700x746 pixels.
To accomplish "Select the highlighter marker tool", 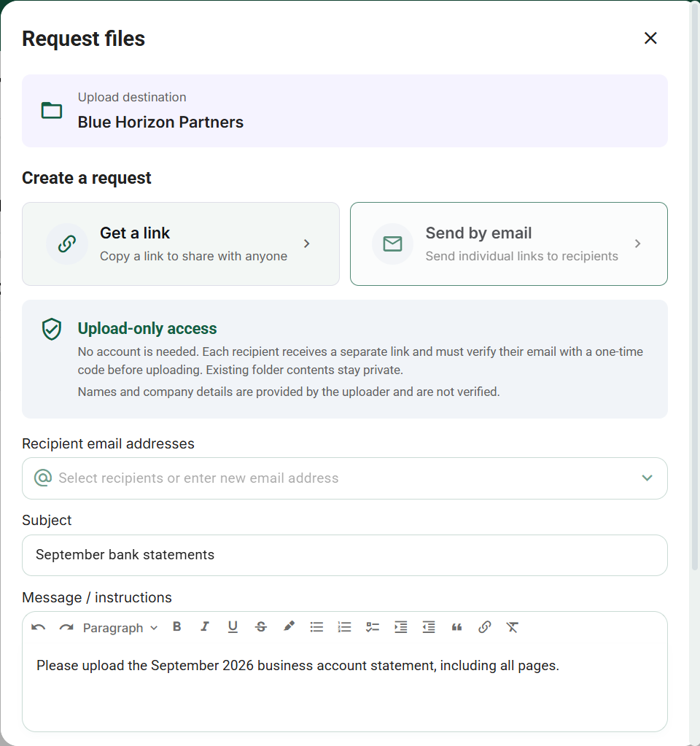I will 289,626.
